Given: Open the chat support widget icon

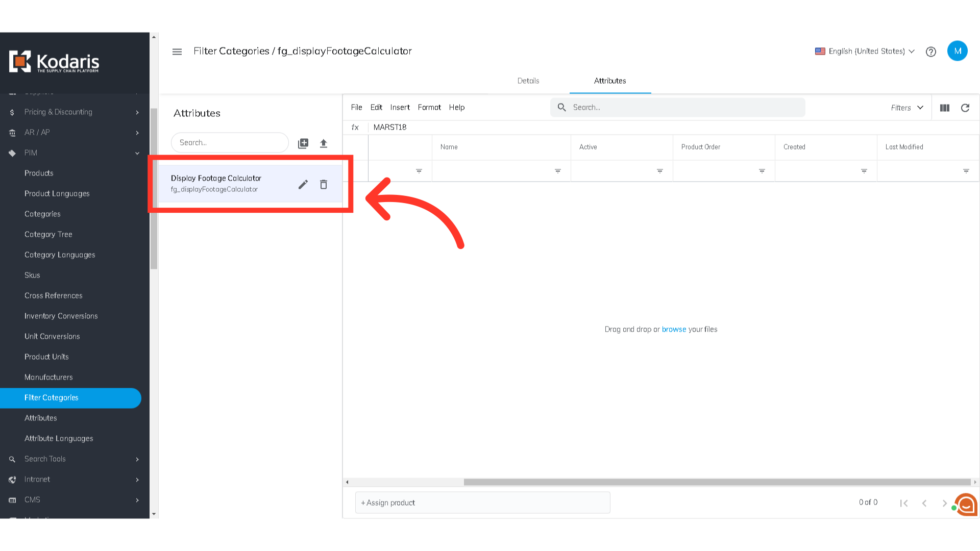Looking at the screenshot, I should coord(966,505).
